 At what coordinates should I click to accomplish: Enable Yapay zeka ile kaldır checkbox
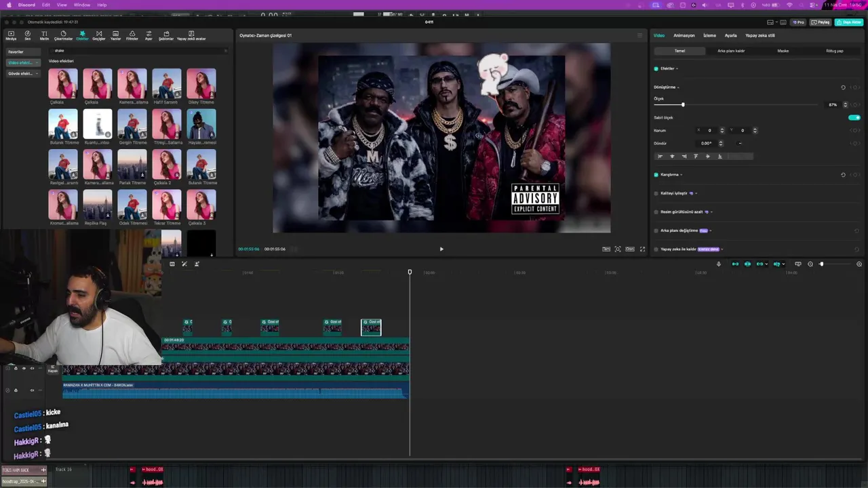pos(656,249)
